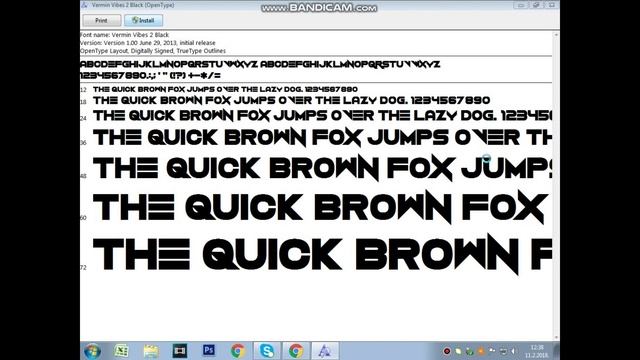This screenshot has width=640, height=360.
Task: Open volume speaker icon in system tray
Action: click(x=514, y=351)
